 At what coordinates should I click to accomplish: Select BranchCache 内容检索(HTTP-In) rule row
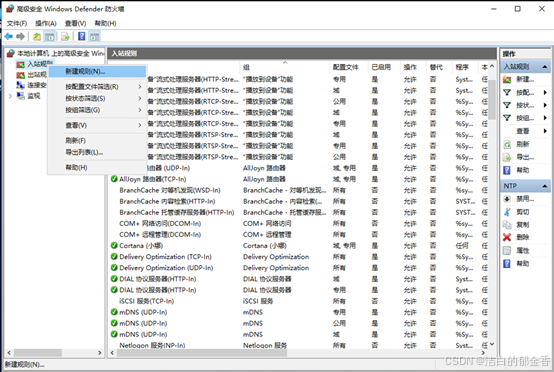(299, 201)
